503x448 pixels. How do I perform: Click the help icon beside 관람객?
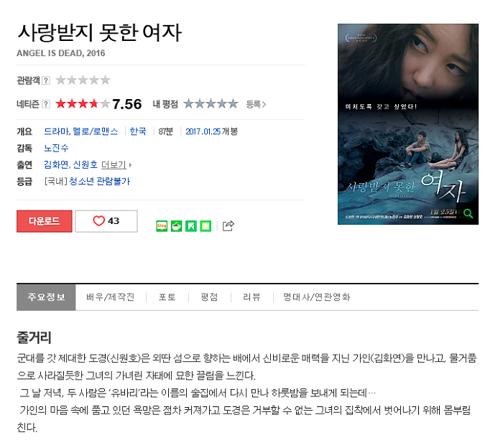coord(46,80)
